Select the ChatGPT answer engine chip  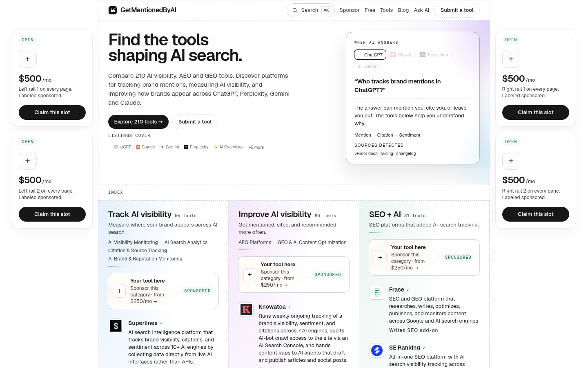coord(370,55)
